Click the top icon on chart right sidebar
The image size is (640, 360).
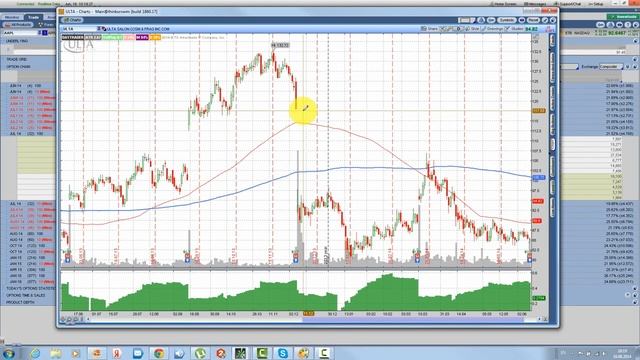point(553,40)
